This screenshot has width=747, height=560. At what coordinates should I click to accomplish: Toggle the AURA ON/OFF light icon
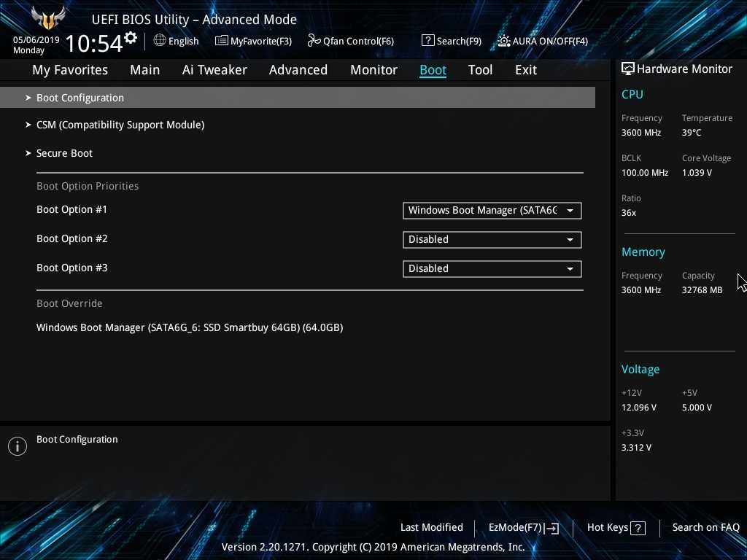(504, 41)
